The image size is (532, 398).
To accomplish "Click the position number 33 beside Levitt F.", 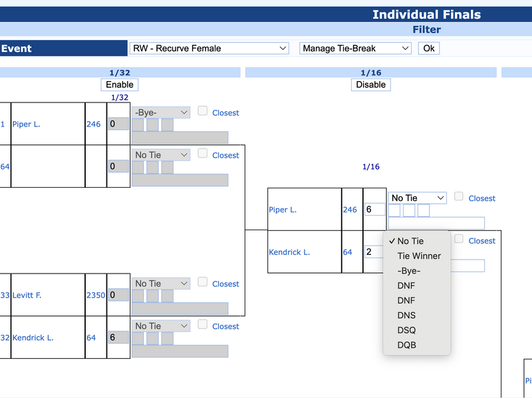I will pos(5,296).
